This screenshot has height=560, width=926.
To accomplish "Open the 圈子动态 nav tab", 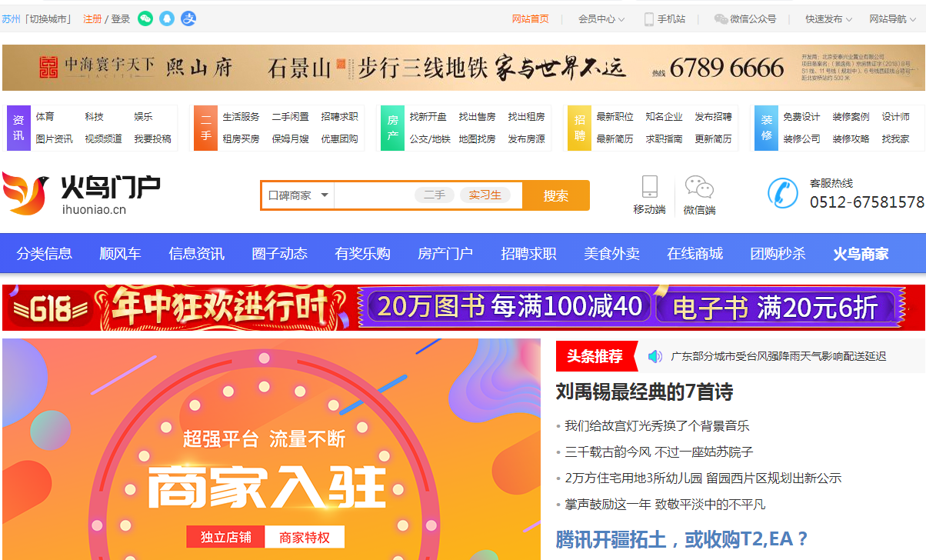I will tap(279, 254).
